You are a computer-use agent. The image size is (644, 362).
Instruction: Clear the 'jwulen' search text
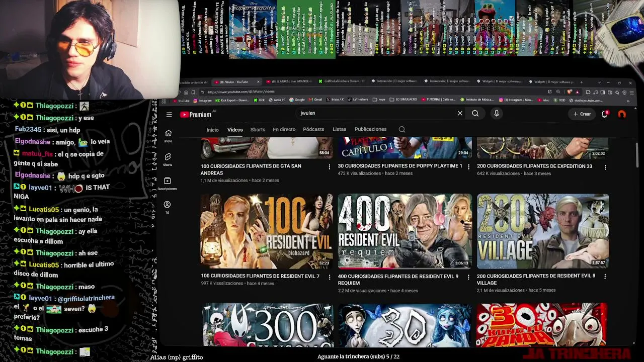click(460, 114)
